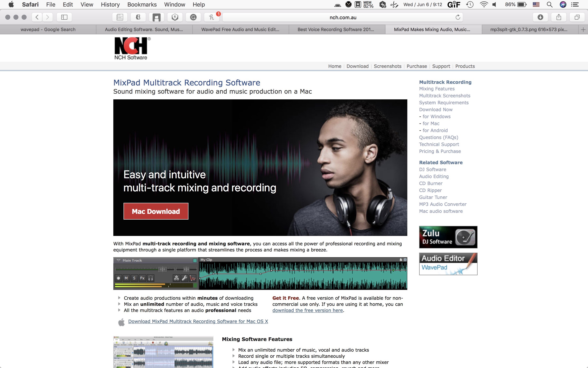This screenshot has width=588, height=368.
Task: Open the Siri menu bar icon
Action: pyautogui.click(x=563, y=4)
